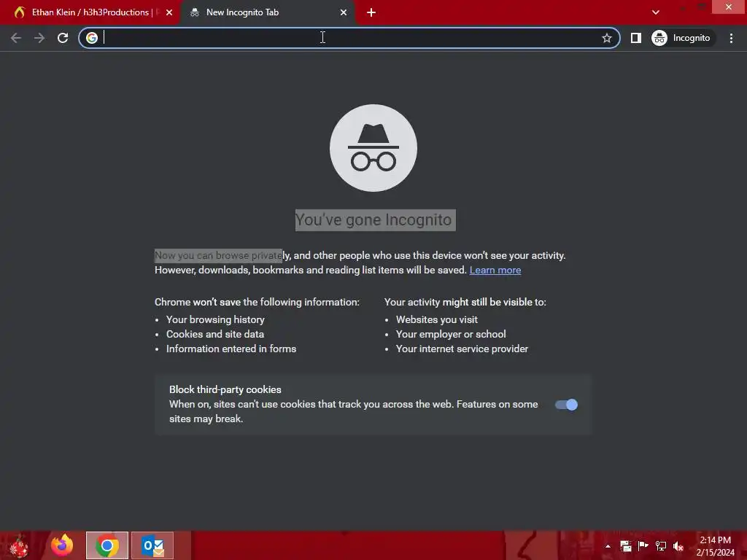Reload the page with the refresh icon
The height and width of the screenshot is (560, 747).
[63, 38]
